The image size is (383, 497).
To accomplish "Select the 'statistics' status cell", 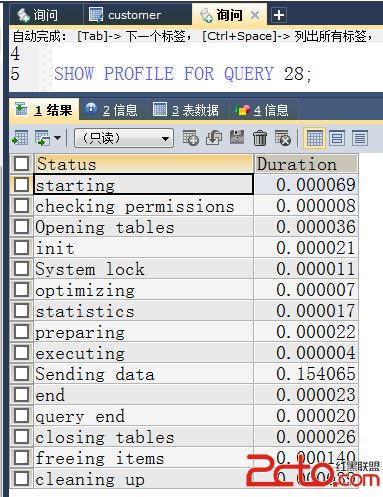I will tap(144, 311).
